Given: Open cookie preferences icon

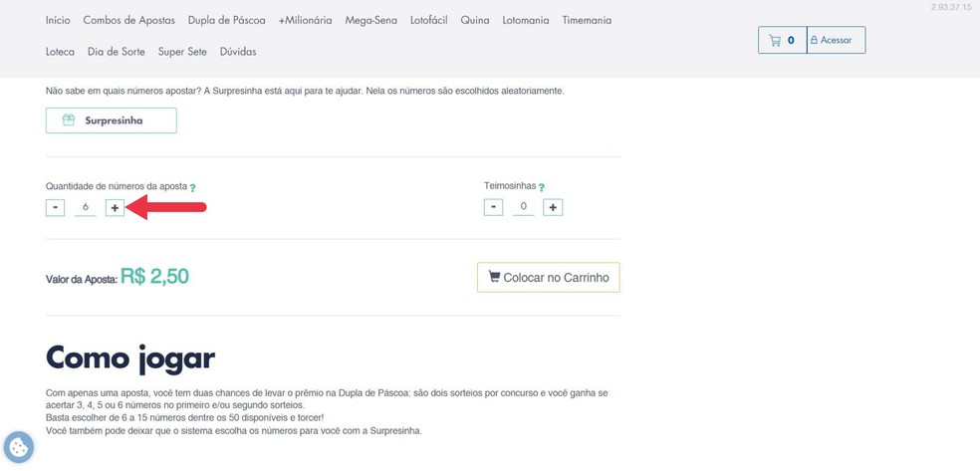Looking at the screenshot, I should coord(18,447).
